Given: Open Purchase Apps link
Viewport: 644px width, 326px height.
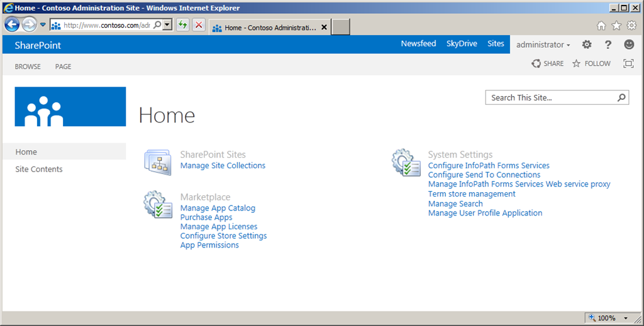Looking at the screenshot, I should [206, 217].
